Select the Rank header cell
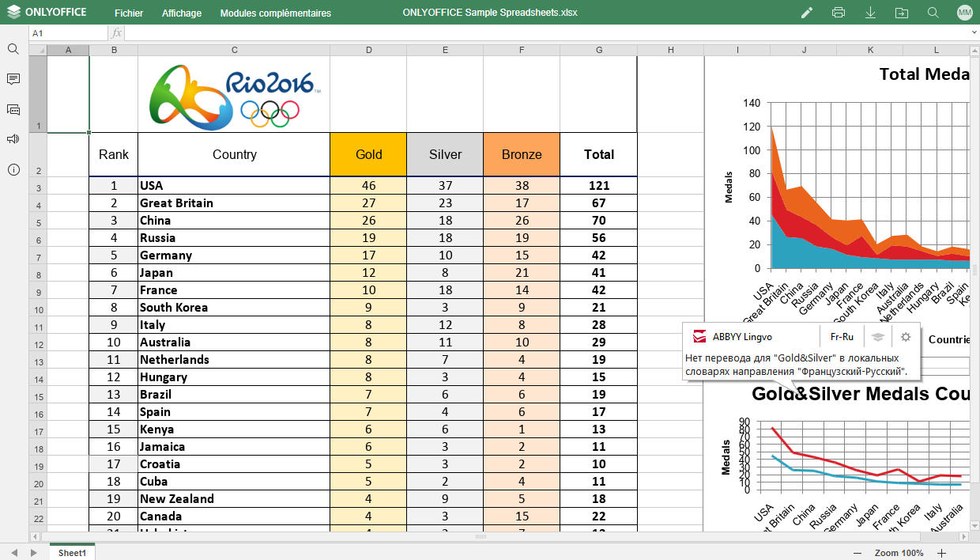The width and height of the screenshot is (980, 560). [x=114, y=154]
